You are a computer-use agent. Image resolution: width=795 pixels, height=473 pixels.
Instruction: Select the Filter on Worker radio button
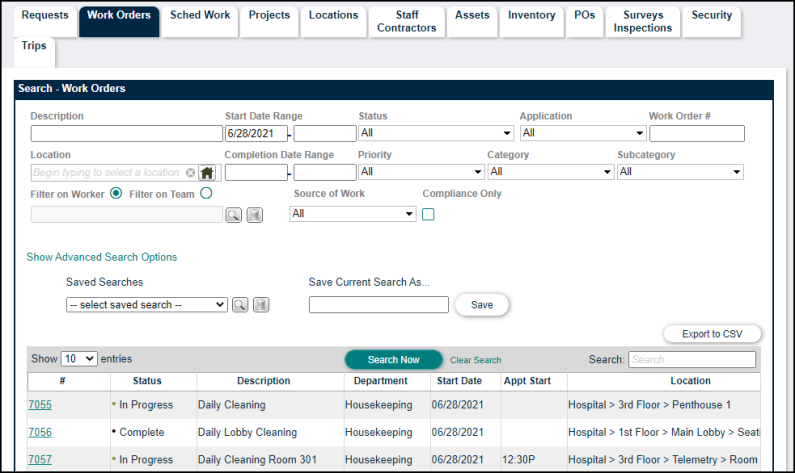116,193
